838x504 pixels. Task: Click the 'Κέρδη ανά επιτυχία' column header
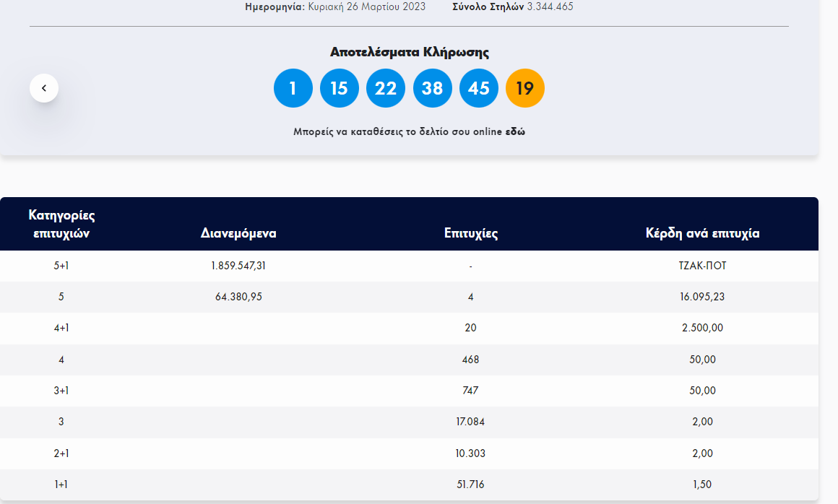[x=702, y=233]
